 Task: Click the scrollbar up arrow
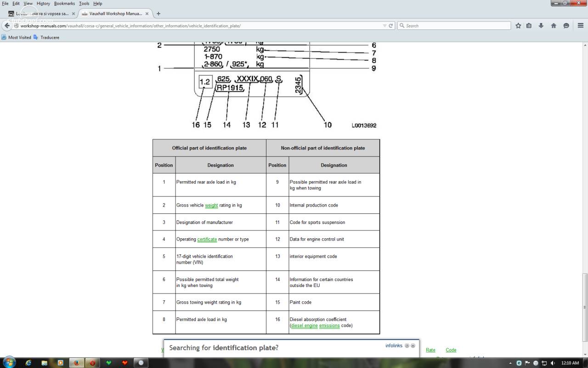585,45
